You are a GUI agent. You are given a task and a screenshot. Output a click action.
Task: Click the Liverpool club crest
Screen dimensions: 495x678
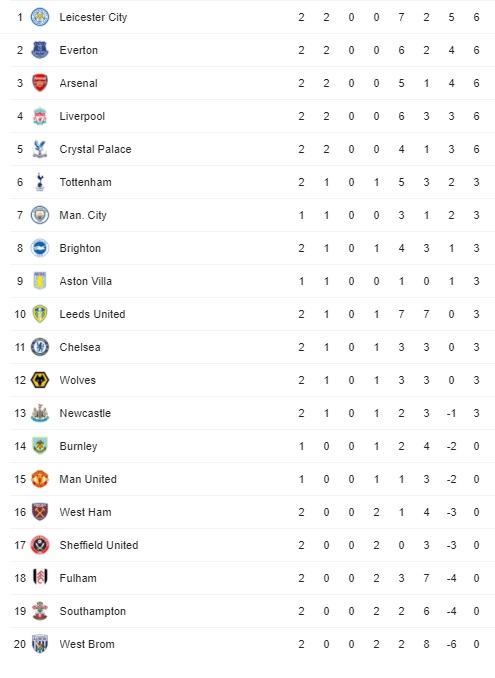point(40,116)
